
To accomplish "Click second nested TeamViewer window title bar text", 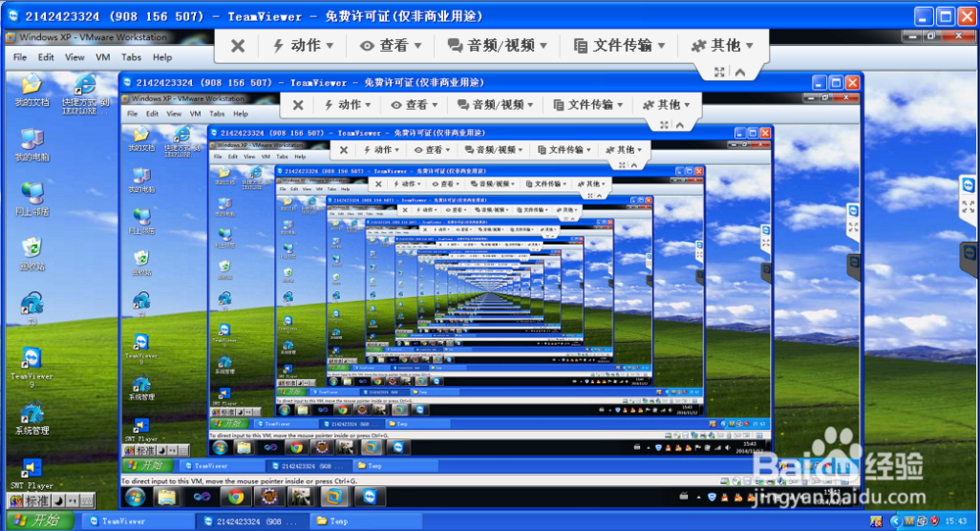I will [x=310, y=82].
